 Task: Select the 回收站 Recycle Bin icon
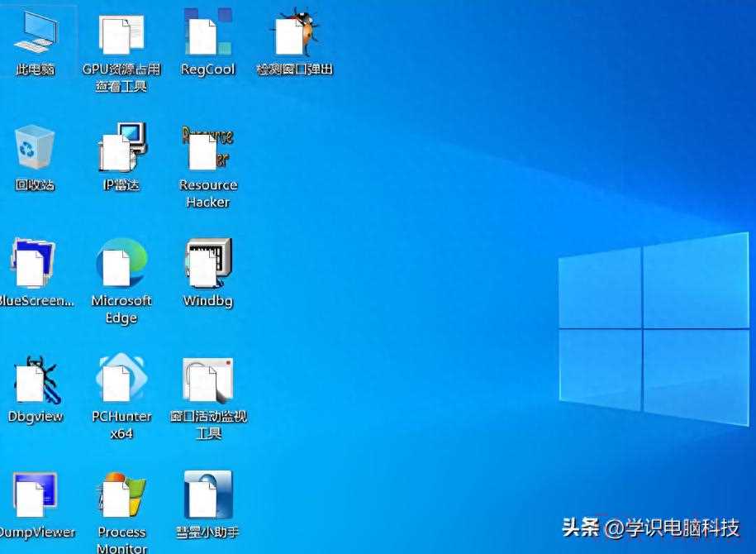35,149
